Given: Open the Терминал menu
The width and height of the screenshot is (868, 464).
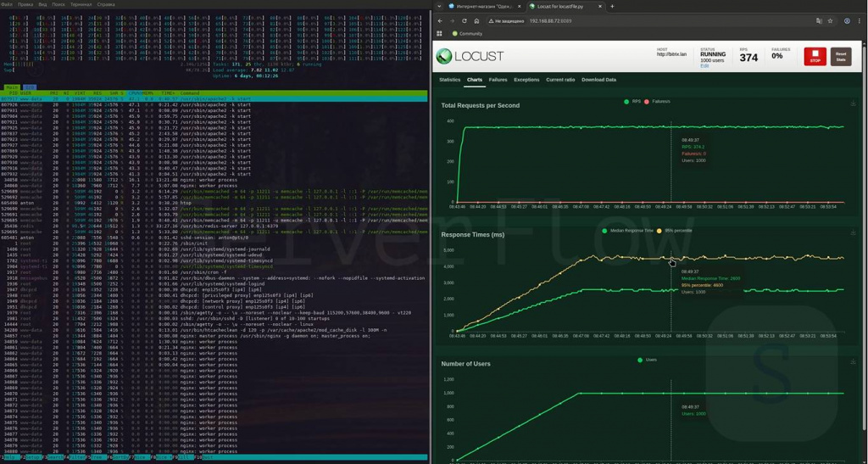Looking at the screenshot, I should 81,4.
